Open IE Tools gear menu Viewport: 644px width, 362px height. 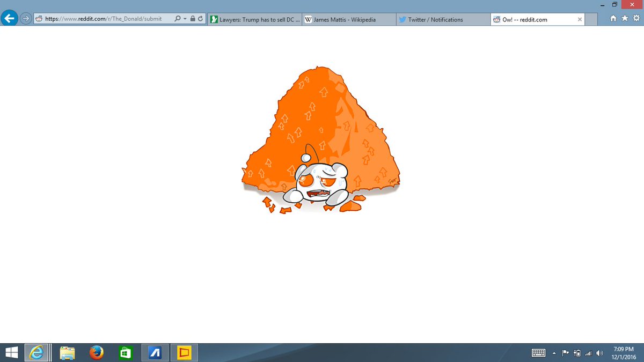(x=636, y=19)
